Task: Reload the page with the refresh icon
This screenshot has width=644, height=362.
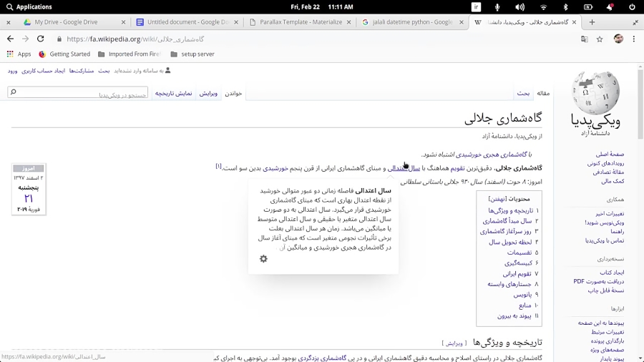Action: pos(41,39)
